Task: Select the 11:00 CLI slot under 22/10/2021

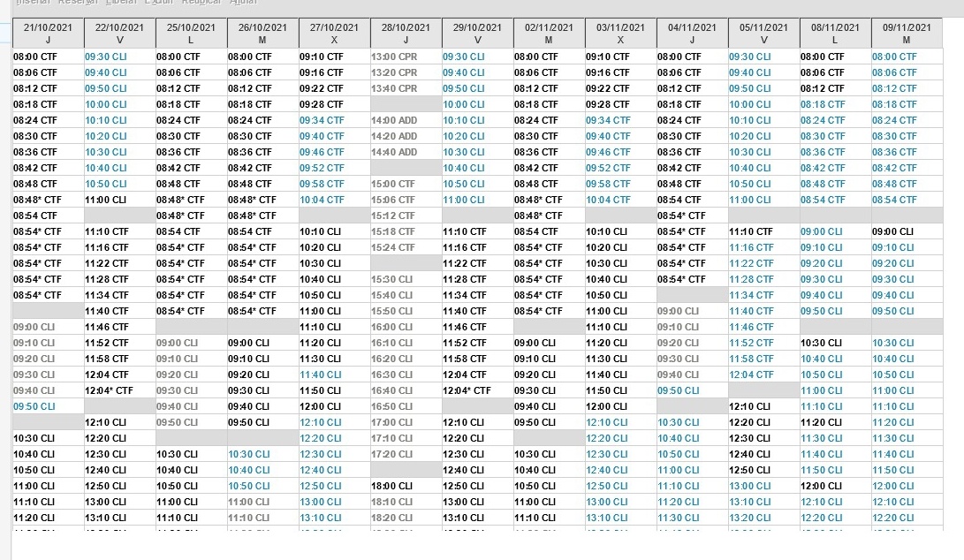Action: click(119, 200)
